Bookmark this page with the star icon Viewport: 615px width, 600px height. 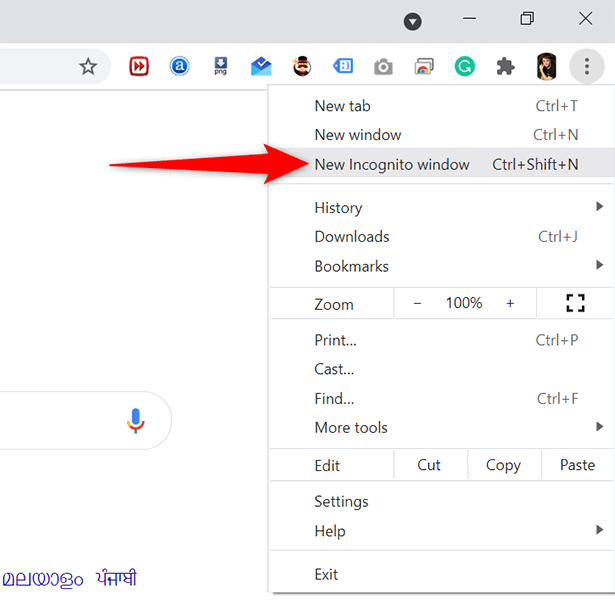pos(88,66)
